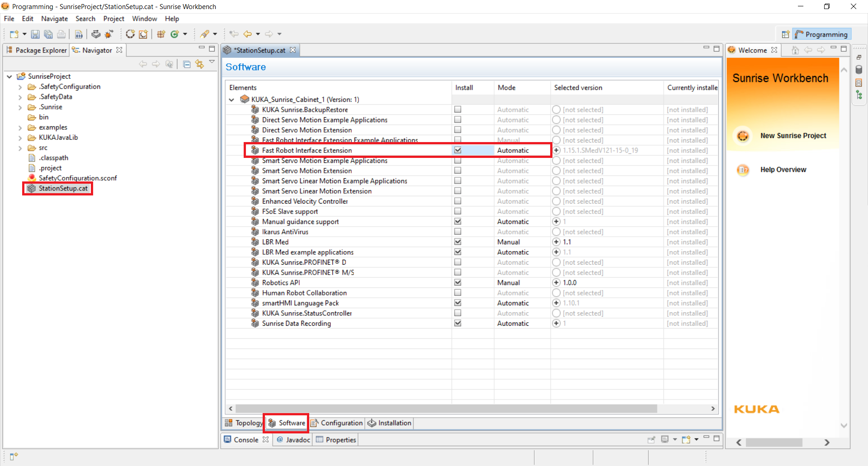This screenshot has height=466, width=868.
Task: Expand the examples folder
Action: tap(20, 128)
